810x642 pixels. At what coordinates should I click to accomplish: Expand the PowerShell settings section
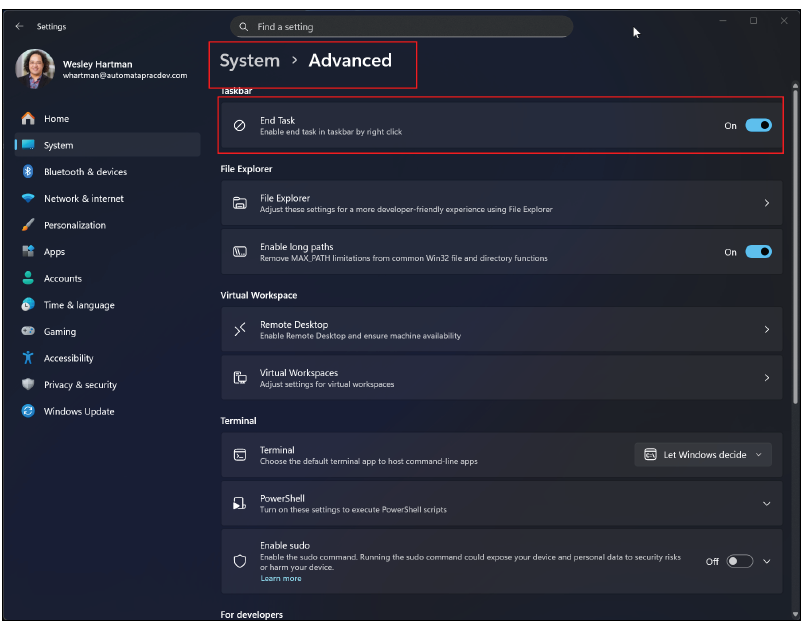766,504
